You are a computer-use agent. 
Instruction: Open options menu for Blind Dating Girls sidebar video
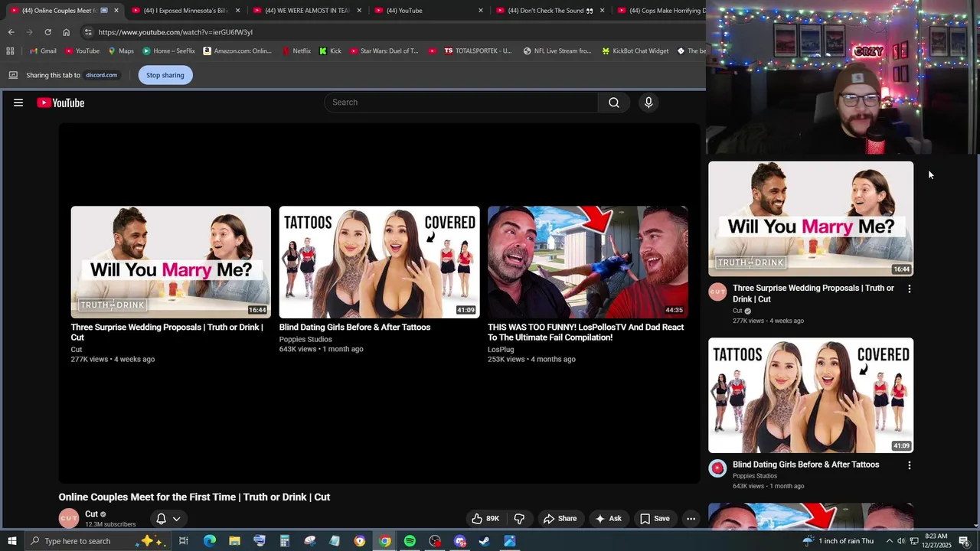click(x=909, y=465)
